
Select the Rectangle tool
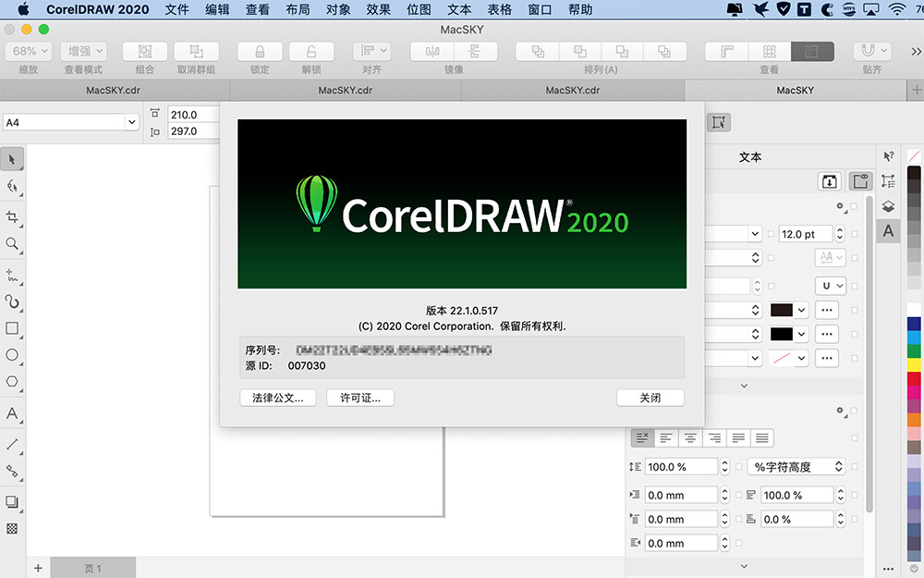tap(12, 328)
